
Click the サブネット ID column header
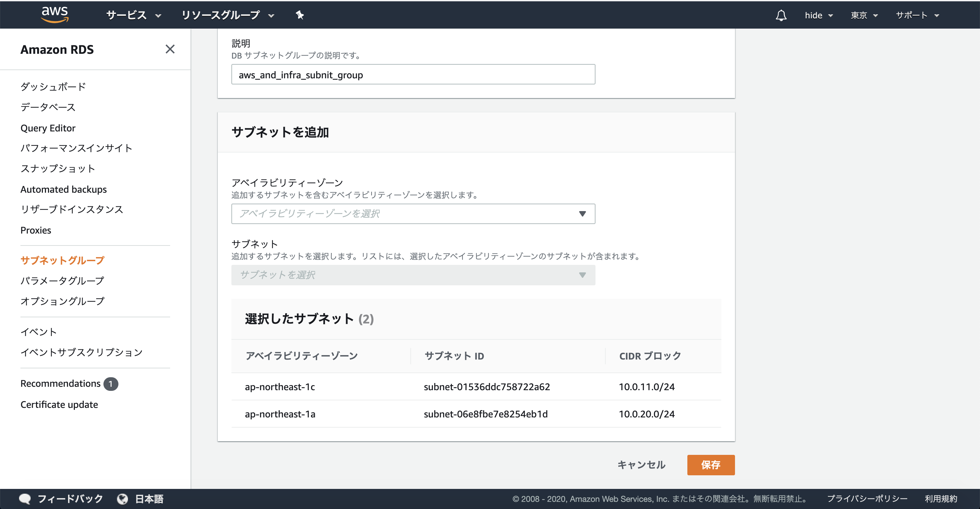[x=454, y=356]
